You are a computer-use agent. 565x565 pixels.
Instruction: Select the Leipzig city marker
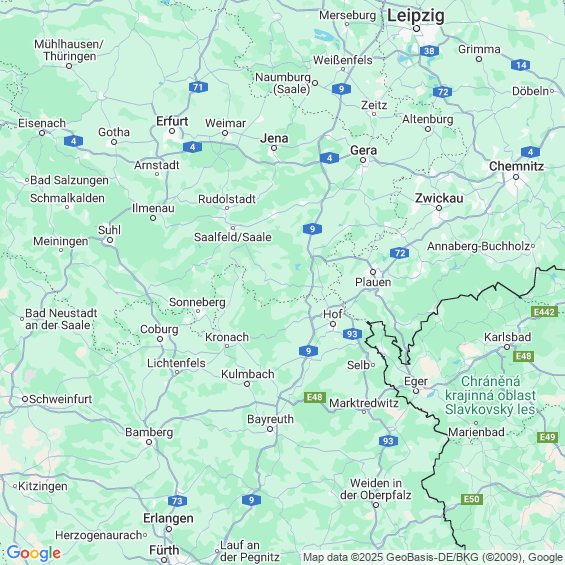pos(417,28)
